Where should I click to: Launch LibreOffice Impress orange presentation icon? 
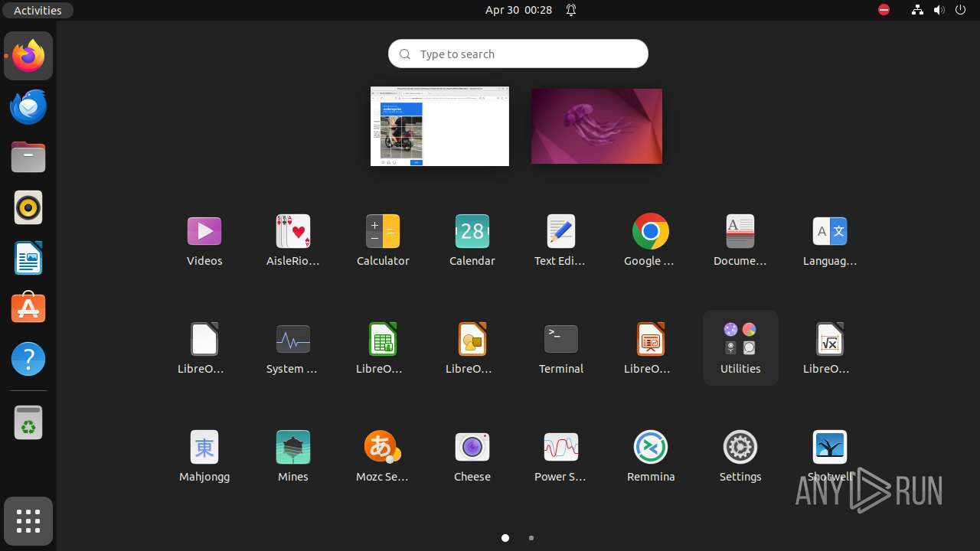tap(651, 348)
